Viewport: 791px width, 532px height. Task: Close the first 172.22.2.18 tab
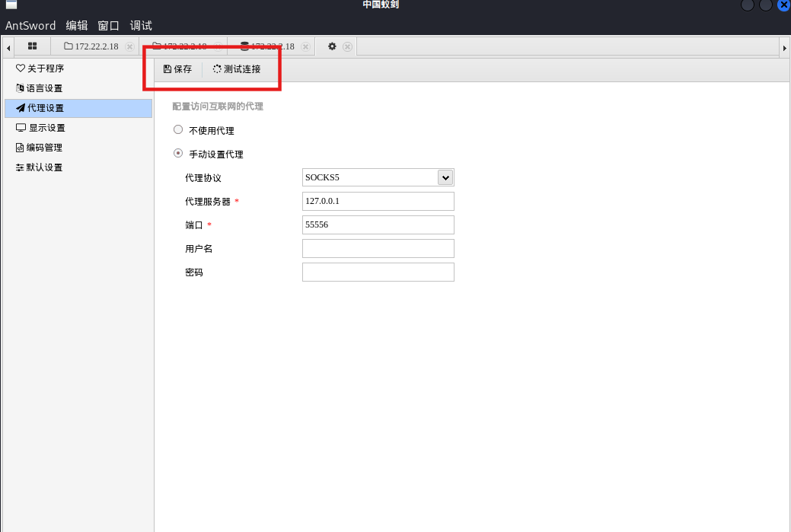coord(129,46)
